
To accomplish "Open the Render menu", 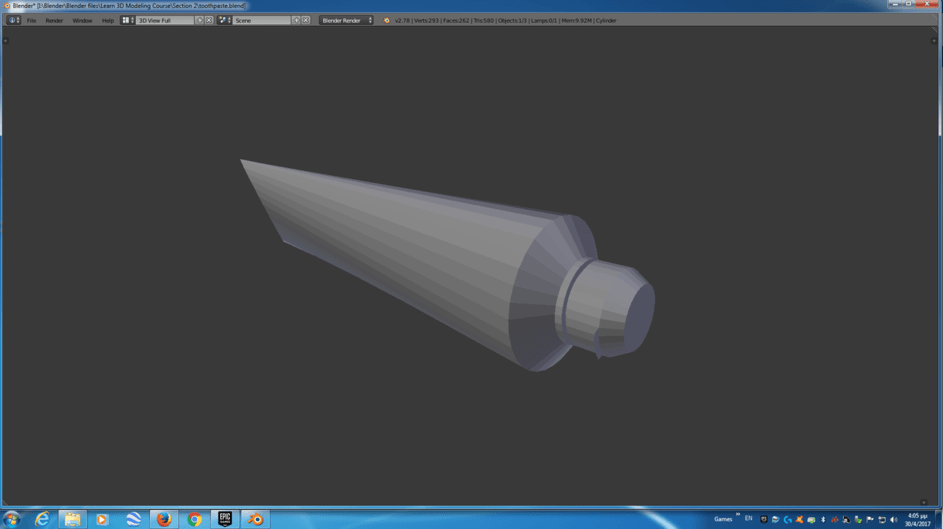I will (x=54, y=20).
